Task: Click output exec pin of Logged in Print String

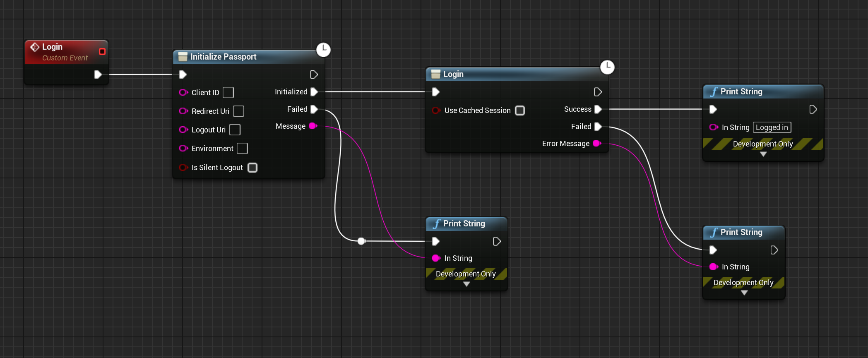Action: pyautogui.click(x=813, y=109)
